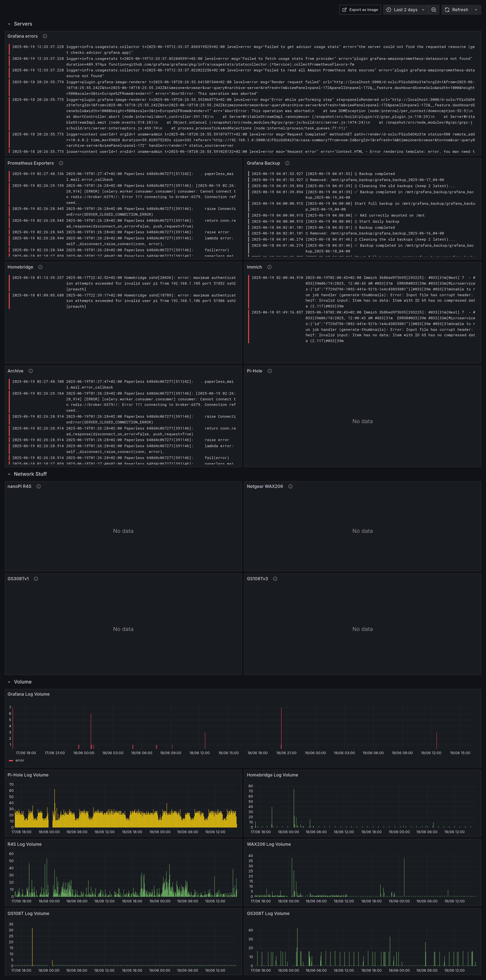Collapse the Servers row
The height and width of the screenshot is (980, 486).
(9, 24)
